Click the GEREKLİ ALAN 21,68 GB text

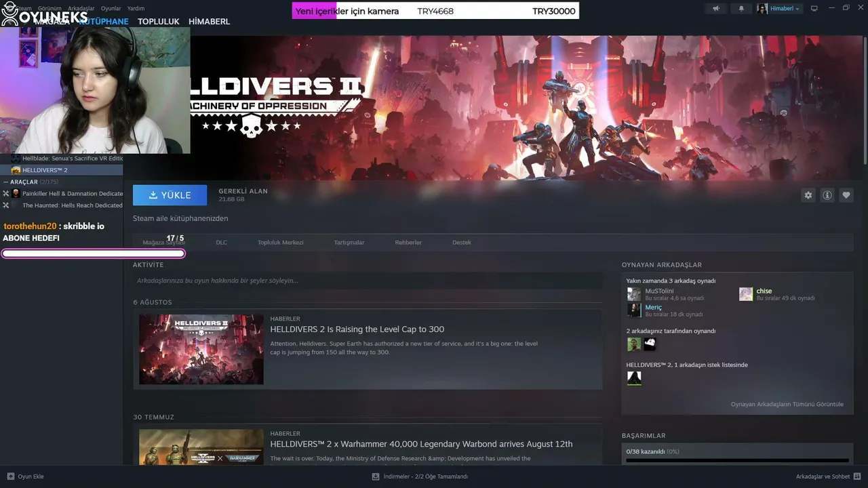click(243, 195)
